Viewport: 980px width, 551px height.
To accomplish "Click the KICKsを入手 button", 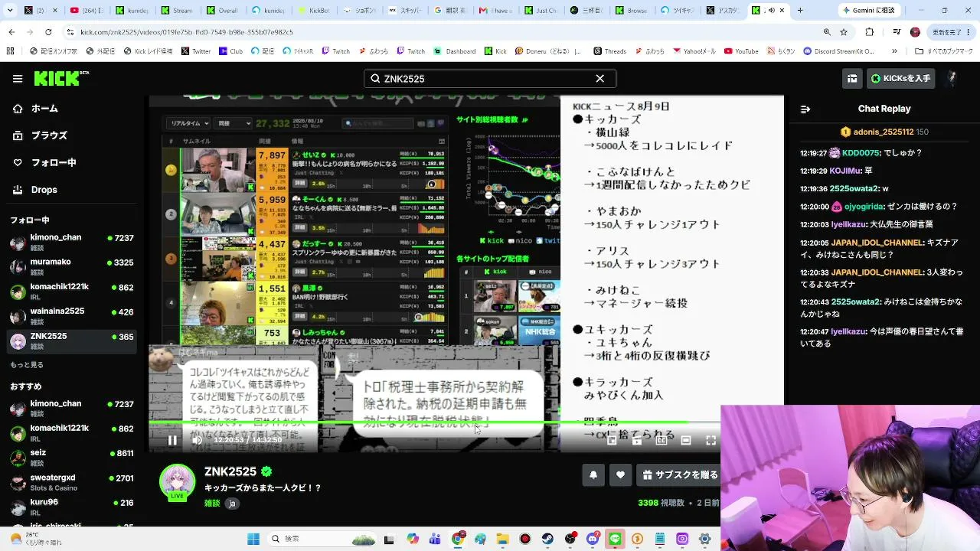I will point(901,78).
